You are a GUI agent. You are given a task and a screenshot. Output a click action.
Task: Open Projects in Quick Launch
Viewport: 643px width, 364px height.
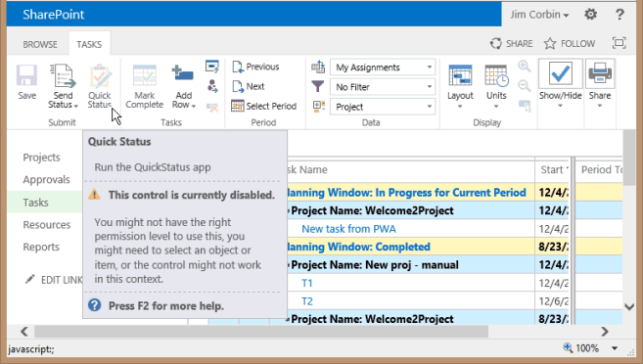[41, 158]
